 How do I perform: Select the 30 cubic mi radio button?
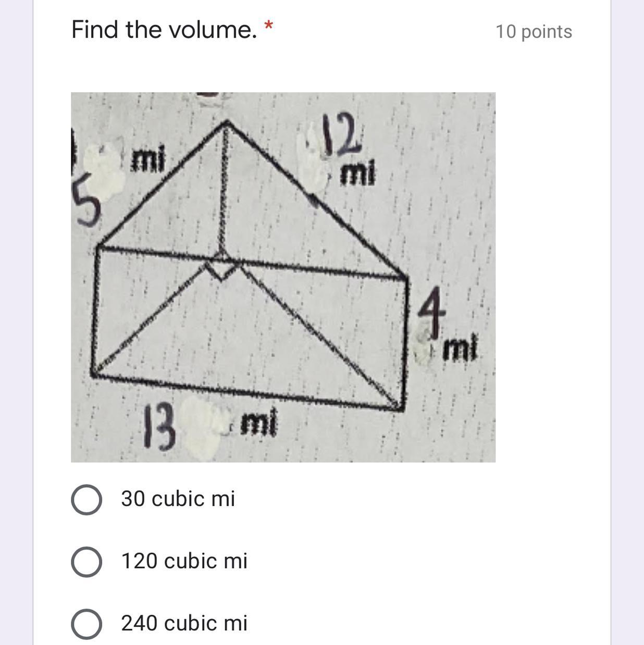86,500
